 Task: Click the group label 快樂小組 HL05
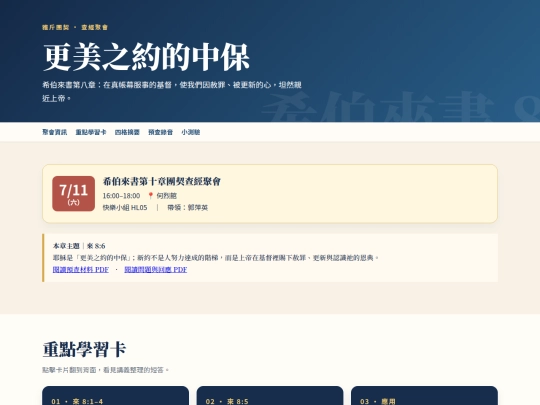click(x=125, y=208)
